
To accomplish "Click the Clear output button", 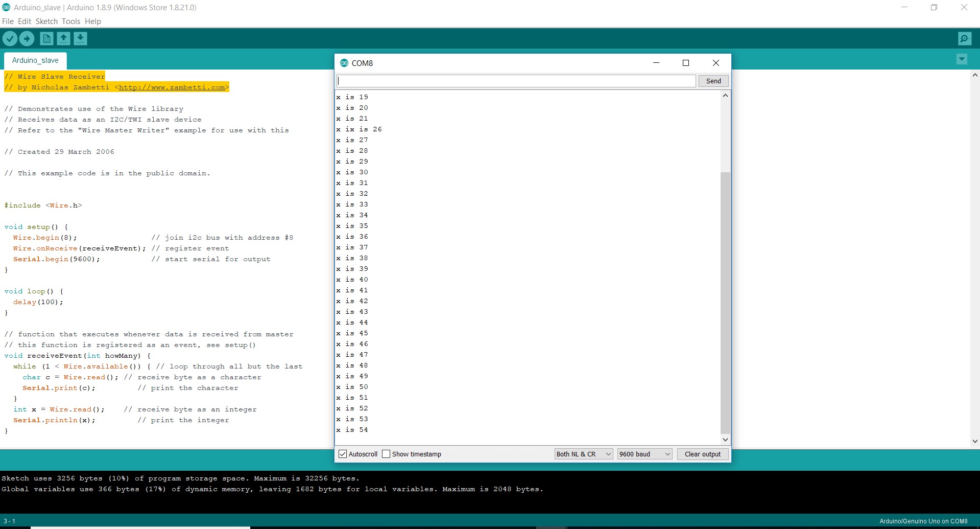I will click(703, 454).
